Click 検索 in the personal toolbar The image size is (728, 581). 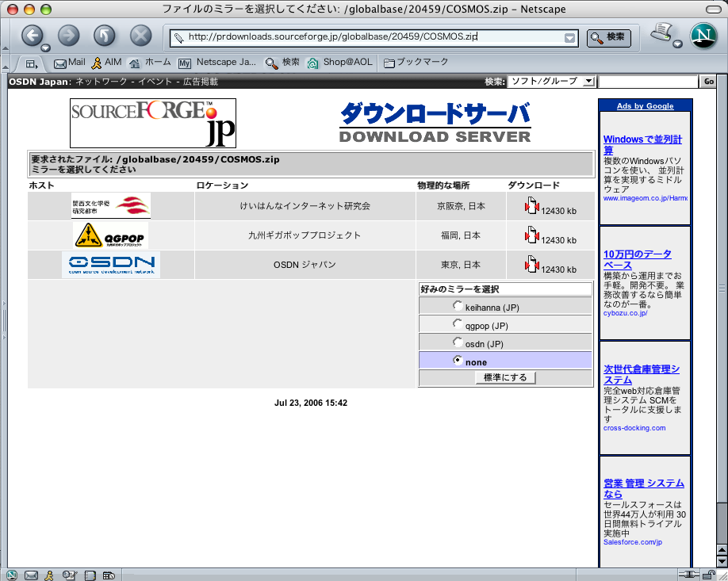click(282, 63)
